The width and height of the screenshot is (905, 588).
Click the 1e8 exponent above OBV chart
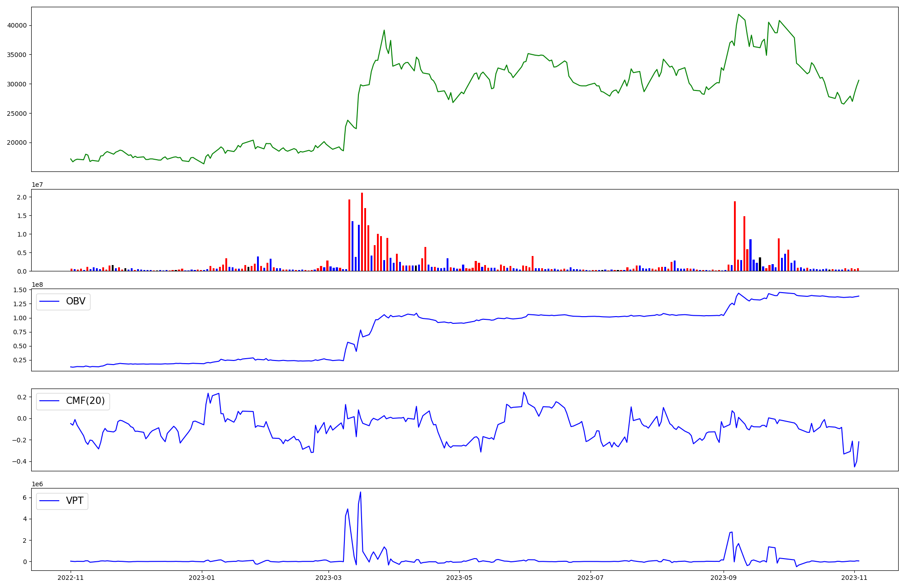[37, 285]
